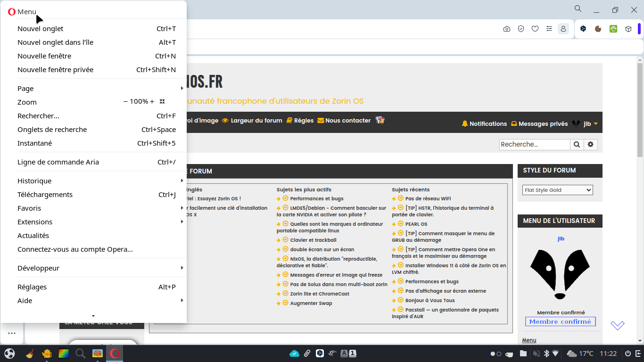Open the privacy protection shield icon
The image size is (644, 362).
pyautogui.click(x=521, y=29)
